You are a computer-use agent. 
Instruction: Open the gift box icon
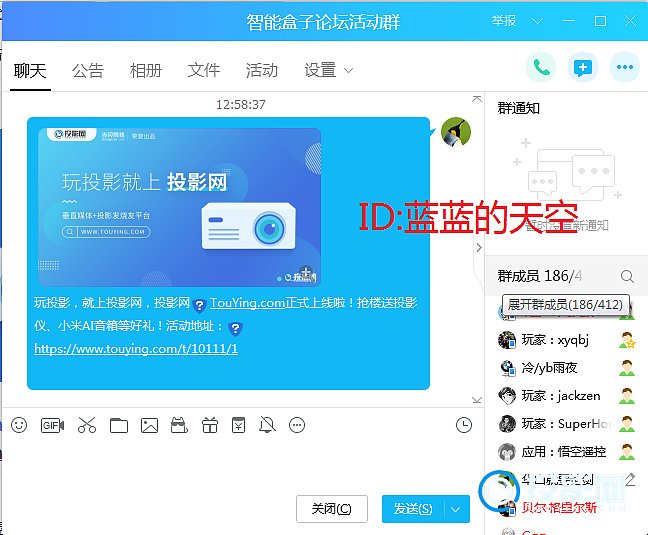click(x=209, y=425)
